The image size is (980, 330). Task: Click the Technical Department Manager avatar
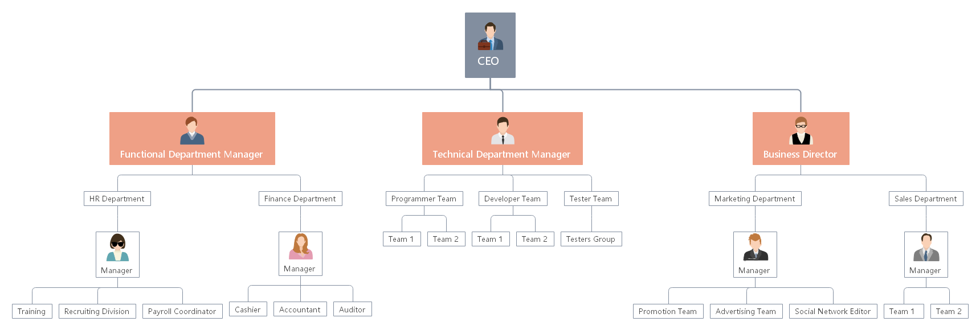(503, 131)
